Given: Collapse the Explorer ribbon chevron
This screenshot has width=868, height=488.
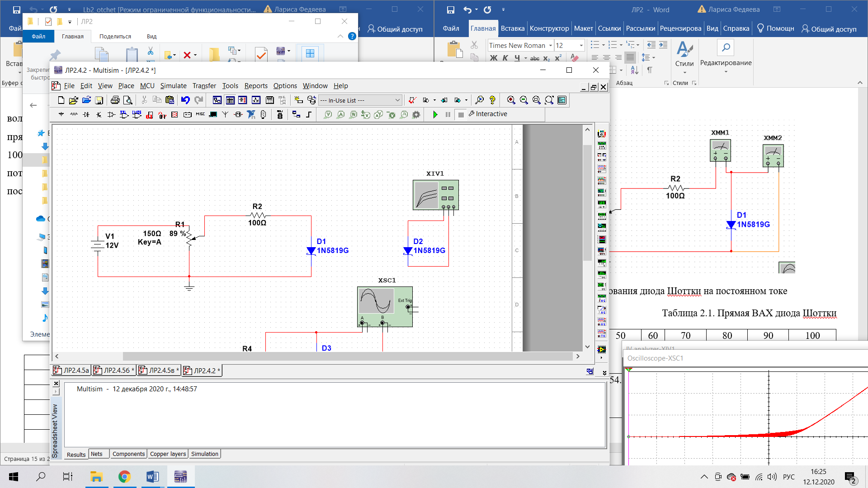Looking at the screenshot, I should (x=340, y=37).
